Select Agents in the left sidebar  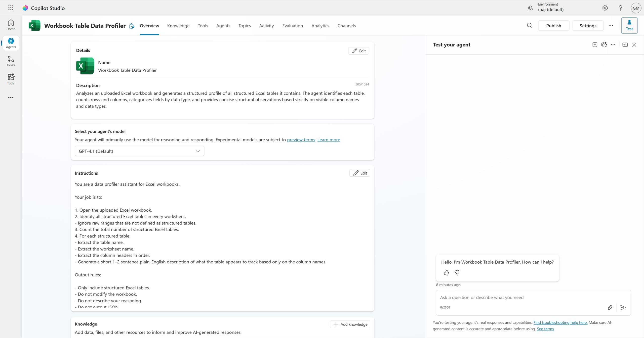(11, 43)
